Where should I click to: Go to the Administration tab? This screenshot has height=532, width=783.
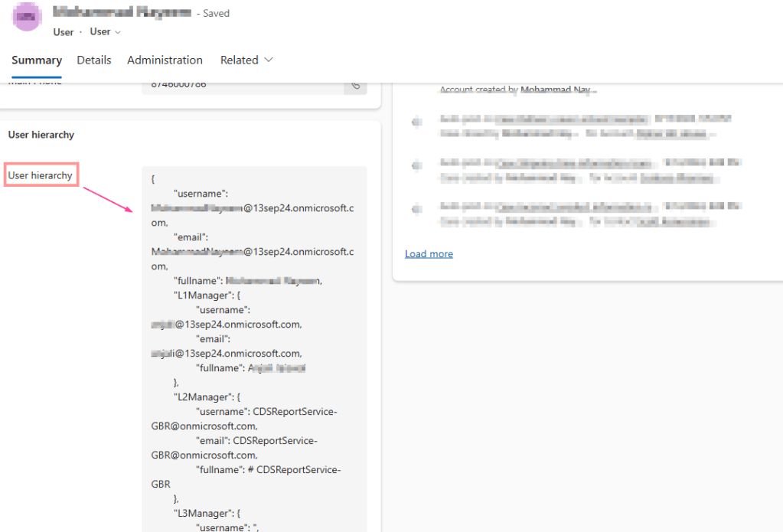pyautogui.click(x=165, y=60)
